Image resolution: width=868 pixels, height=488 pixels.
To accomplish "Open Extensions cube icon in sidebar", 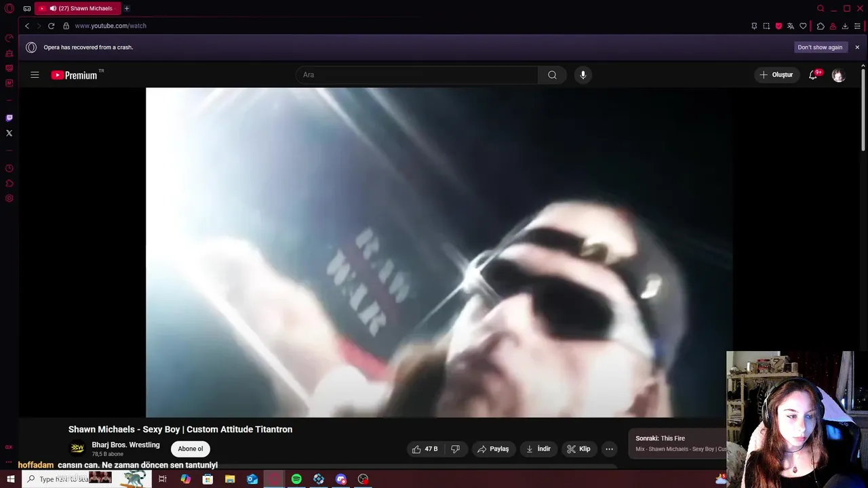I will tap(9, 184).
